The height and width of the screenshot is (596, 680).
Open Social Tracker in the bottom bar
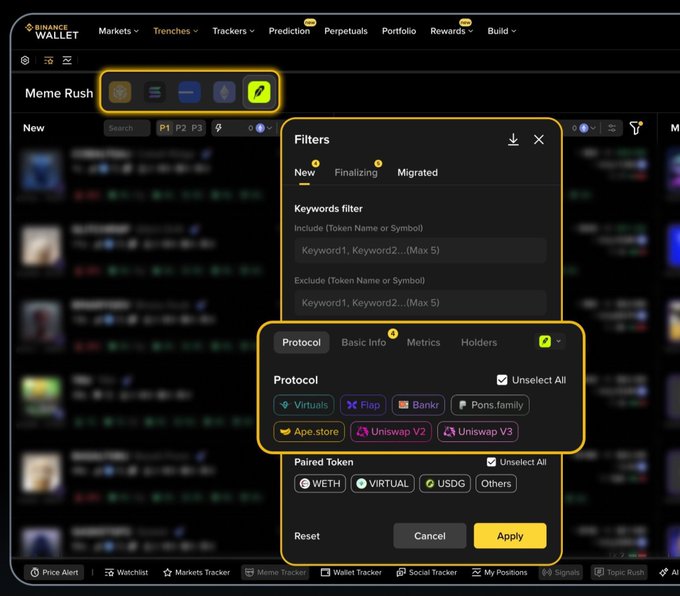tap(427, 573)
